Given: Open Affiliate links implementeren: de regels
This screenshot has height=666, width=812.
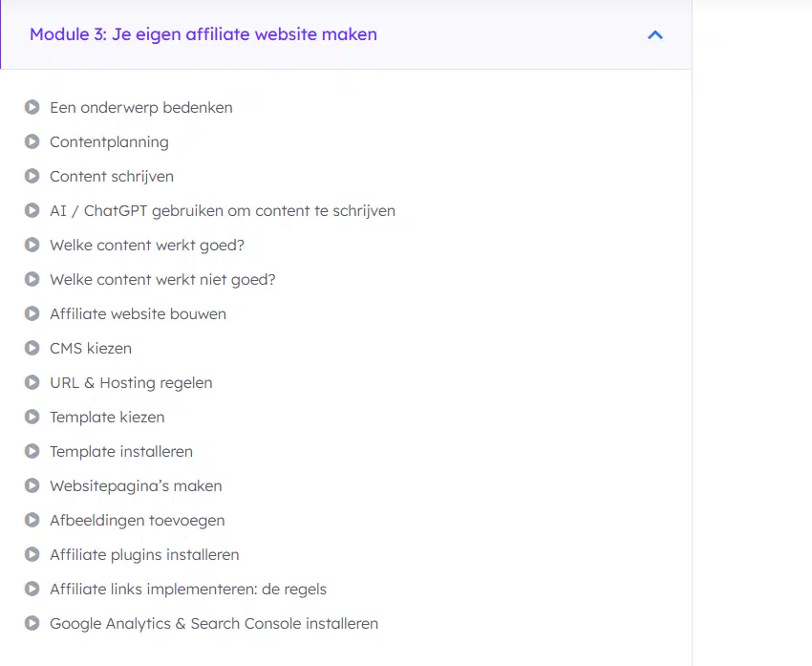Looking at the screenshot, I should click(188, 589).
